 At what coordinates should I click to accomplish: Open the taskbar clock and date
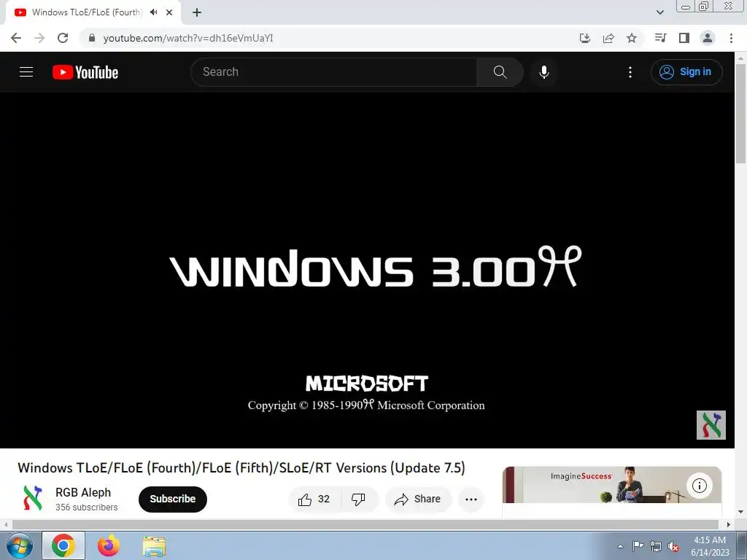pos(710,546)
